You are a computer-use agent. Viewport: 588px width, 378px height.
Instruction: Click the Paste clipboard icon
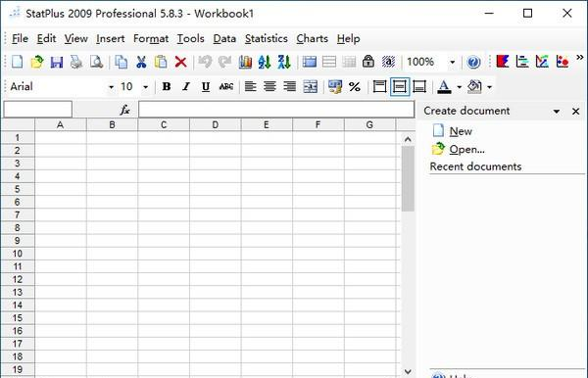point(161,62)
